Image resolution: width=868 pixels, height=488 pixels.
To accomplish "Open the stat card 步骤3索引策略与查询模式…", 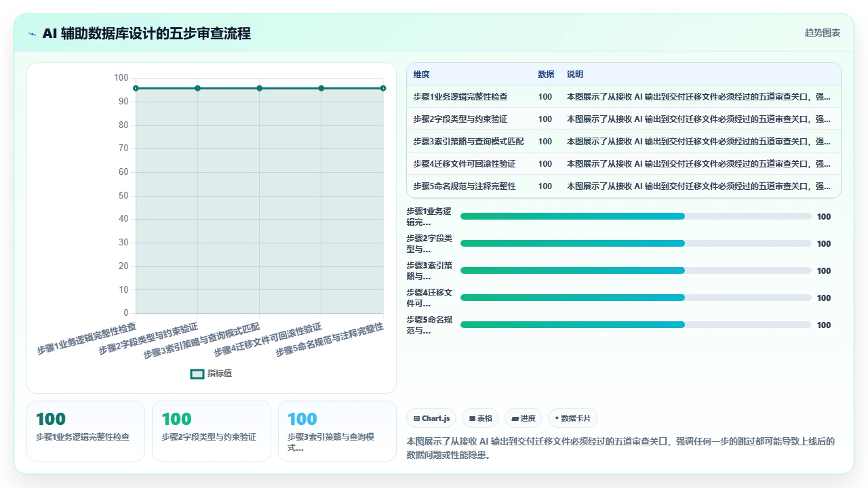I will pos(337,431).
